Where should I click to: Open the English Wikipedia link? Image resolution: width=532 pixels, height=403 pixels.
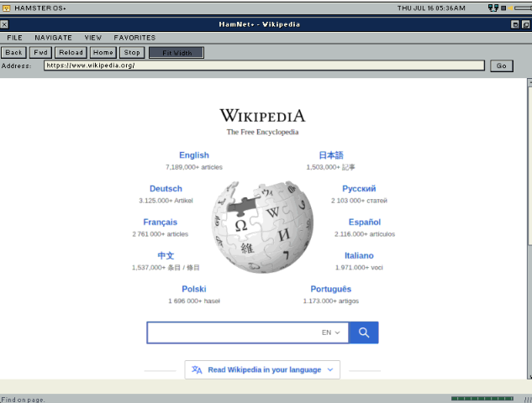pos(194,155)
